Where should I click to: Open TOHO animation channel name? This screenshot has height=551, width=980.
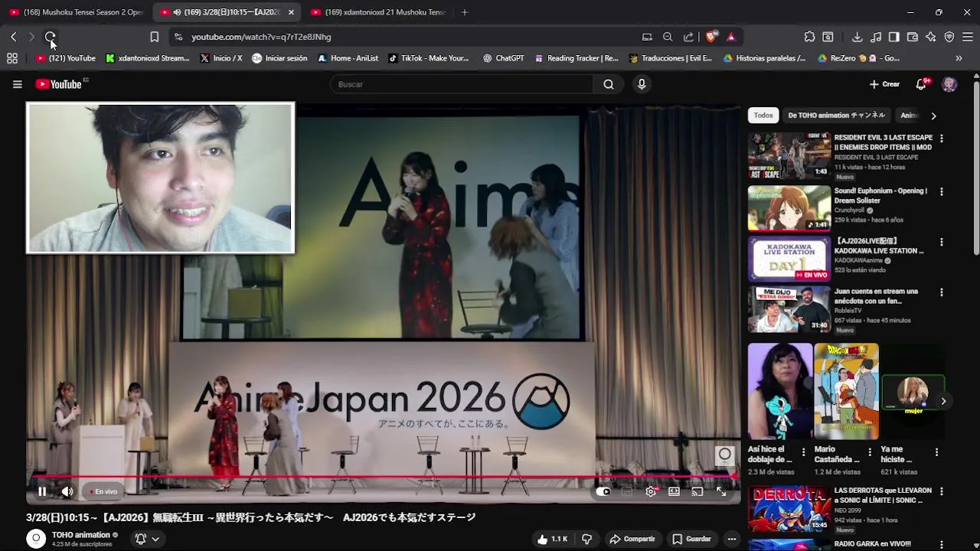point(81,535)
